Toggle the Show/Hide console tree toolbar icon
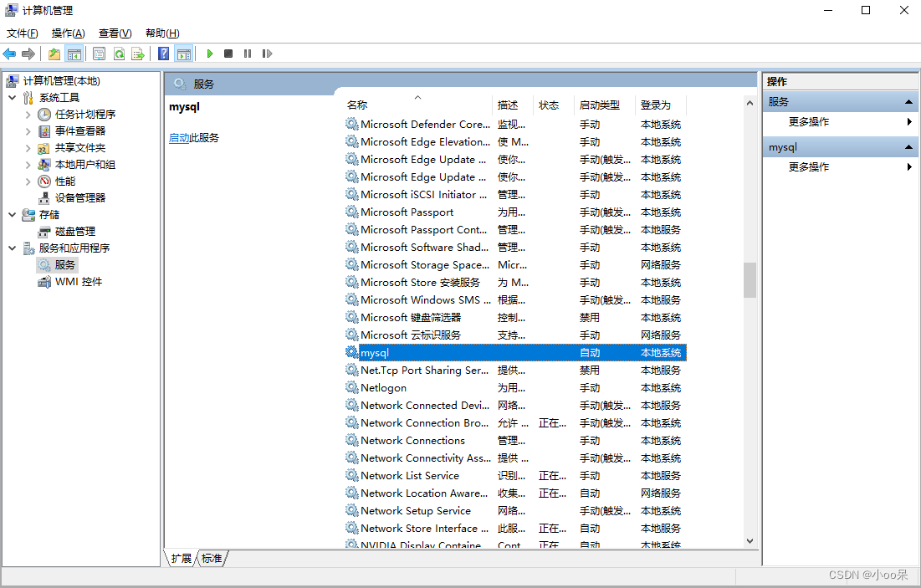 point(74,54)
